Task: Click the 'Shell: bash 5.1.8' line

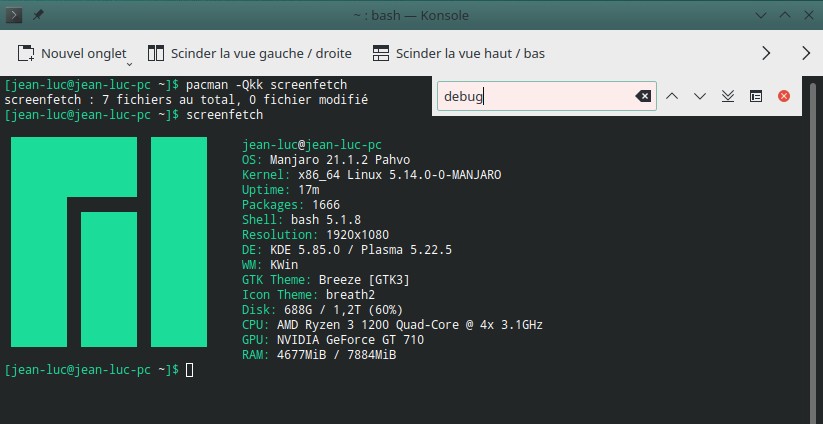Action: (301, 219)
